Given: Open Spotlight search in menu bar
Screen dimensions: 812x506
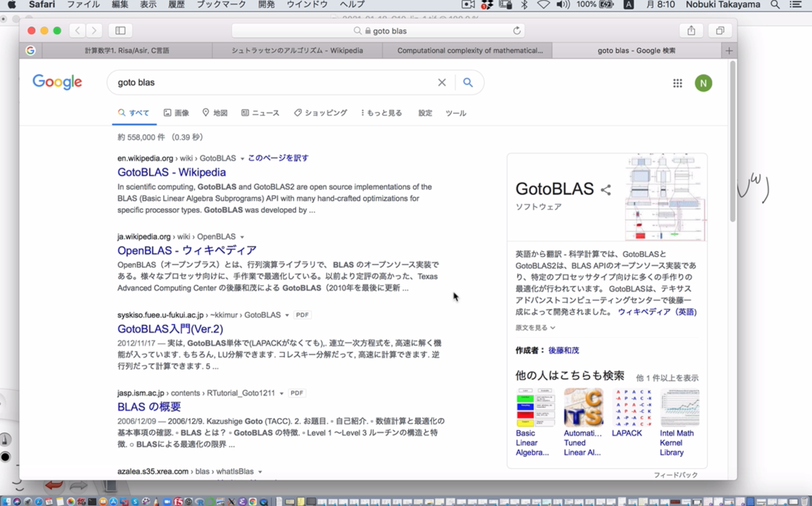Looking at the screenshot, I should [775, 4].
